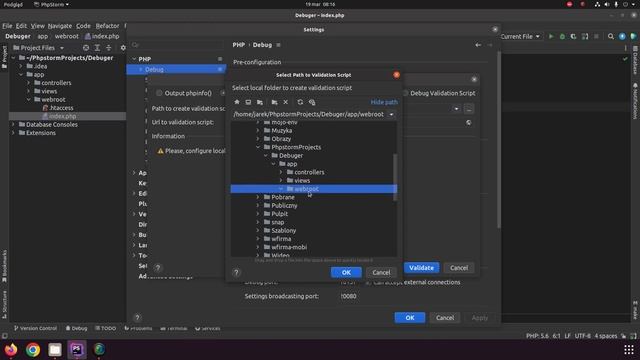Create new folder icon in path chooser
Viewport: 640px width, 360px height.
tap(274, 102)
